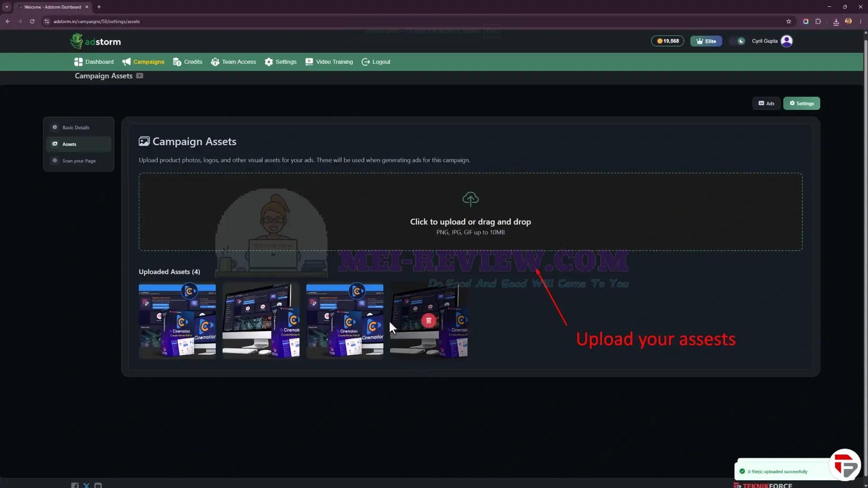This screenshot has height=488, width=868.
Task: Bookmark this page with the star icon
Action: [789, 21]
